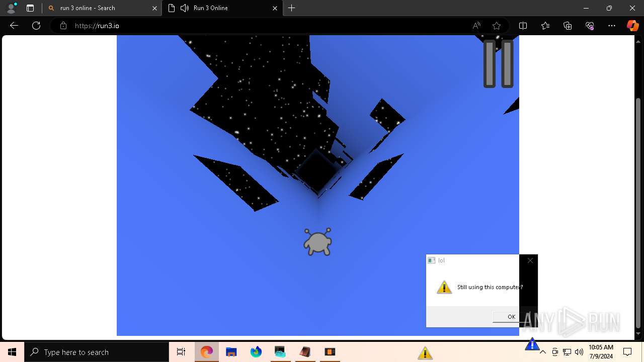Open the Favorites list
The height and width of the screenshot is (362, 644).
point(545,26)
